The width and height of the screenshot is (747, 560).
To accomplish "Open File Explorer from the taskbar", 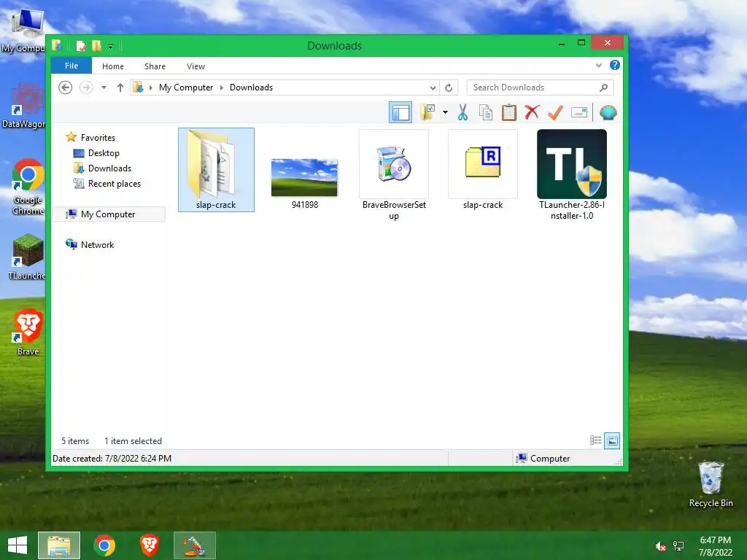I will [x=59, y=545].
